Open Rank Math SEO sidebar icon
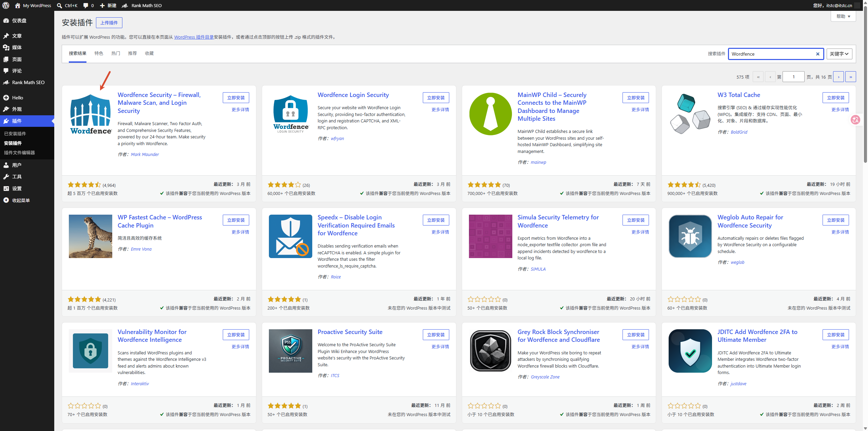 pyautogui.click(x=6, y=82)
